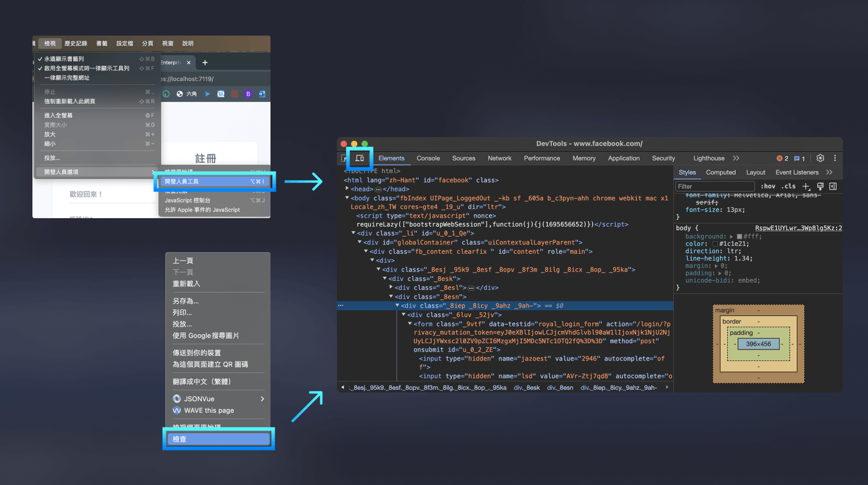
Task: Click the red error count badge
Action: 782,159
